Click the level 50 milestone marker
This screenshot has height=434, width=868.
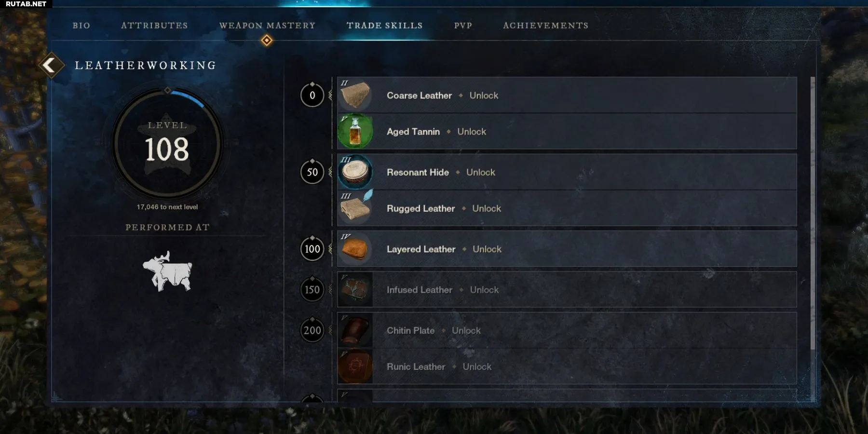[312, 172]
